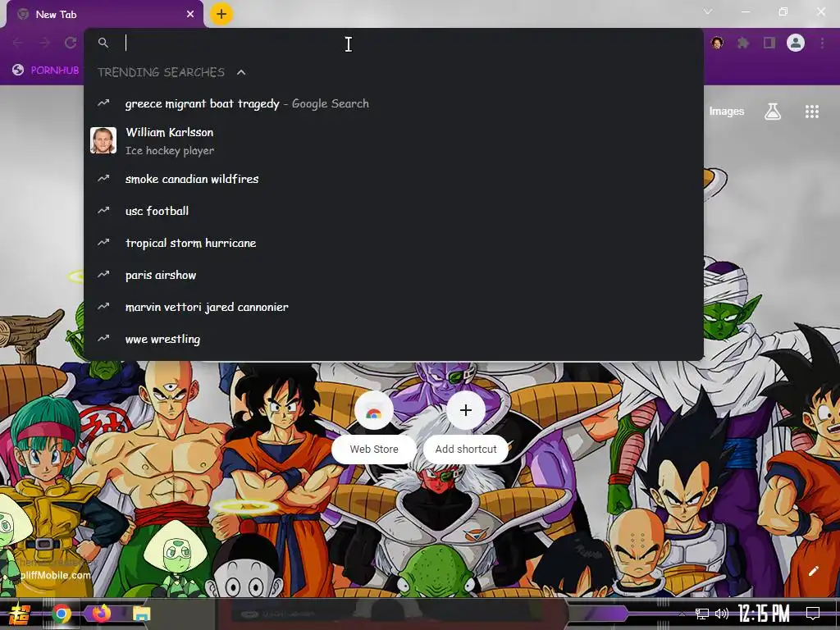Choose 'usc football' trending search
Viewport: 840px width, 630px height.
[x=393, y=211]
